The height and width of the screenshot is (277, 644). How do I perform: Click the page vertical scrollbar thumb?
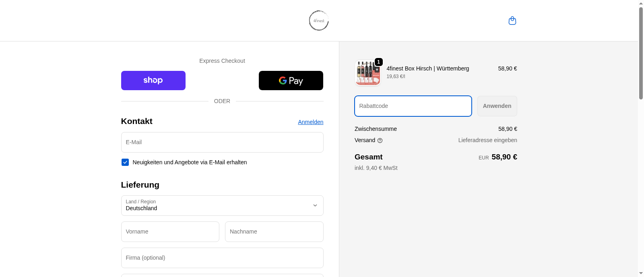tap(641, 52)
